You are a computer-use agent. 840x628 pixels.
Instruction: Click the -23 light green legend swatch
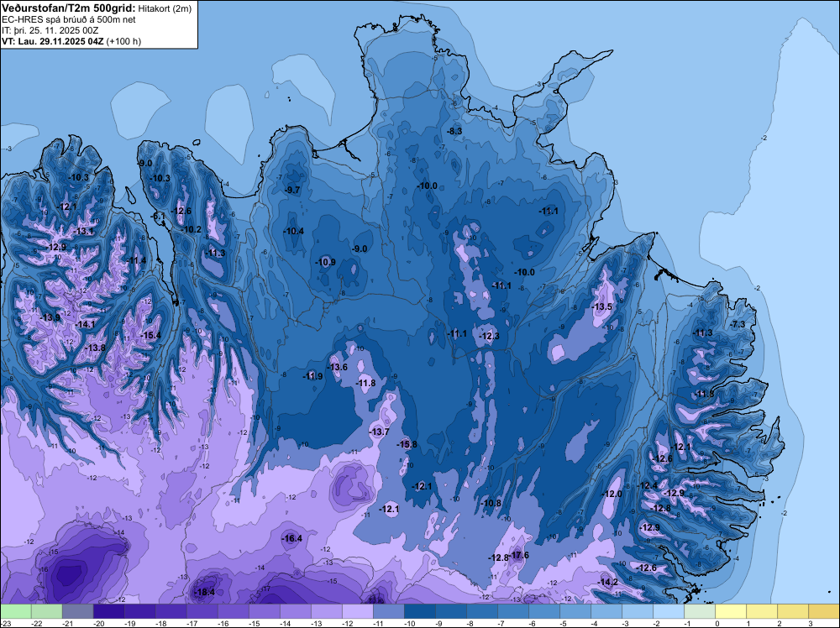pos(15,611)
